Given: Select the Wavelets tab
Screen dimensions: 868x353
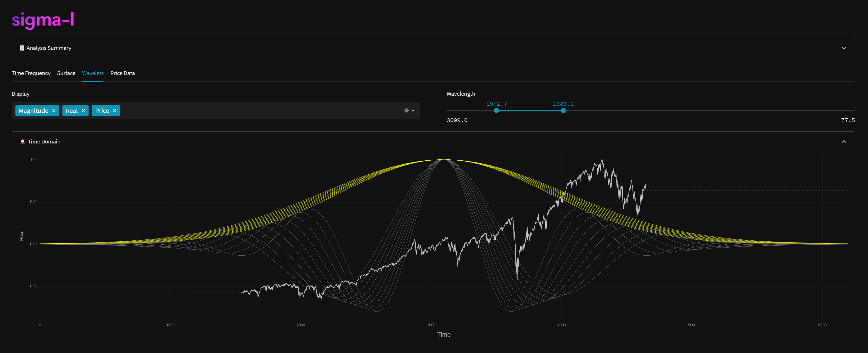Looking at the screenshot, I should (x=93, y=73).
